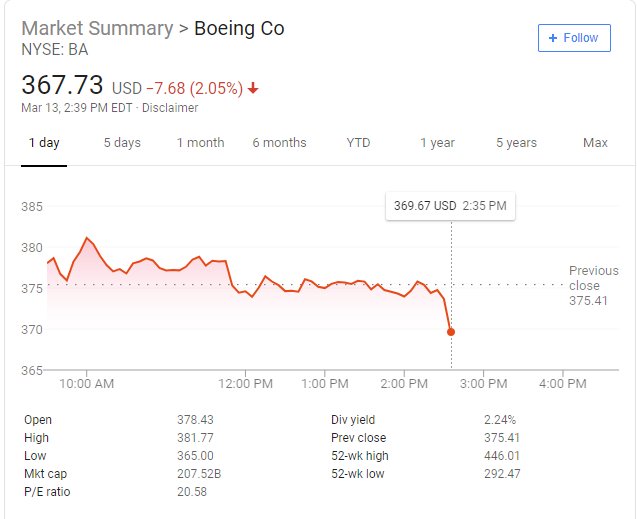This screenshot has height=519, width=637.
Task: Open the Disclaimer link
Action: (x=170, y=108)
